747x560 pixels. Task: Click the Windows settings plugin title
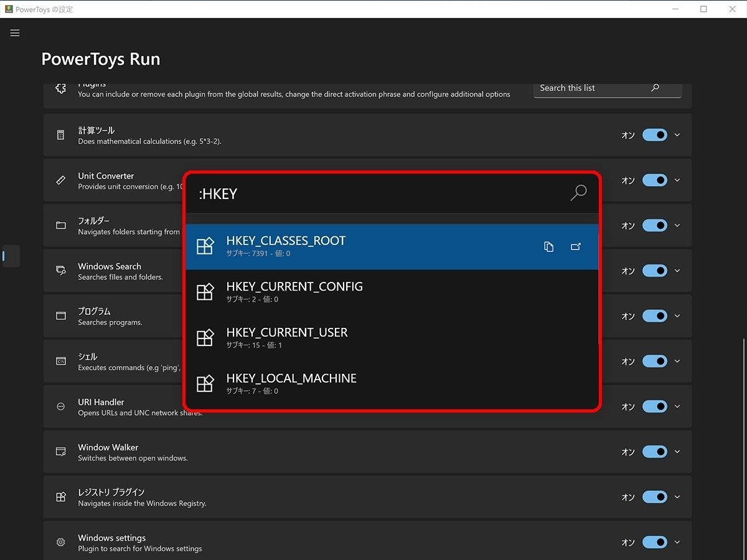112,538
